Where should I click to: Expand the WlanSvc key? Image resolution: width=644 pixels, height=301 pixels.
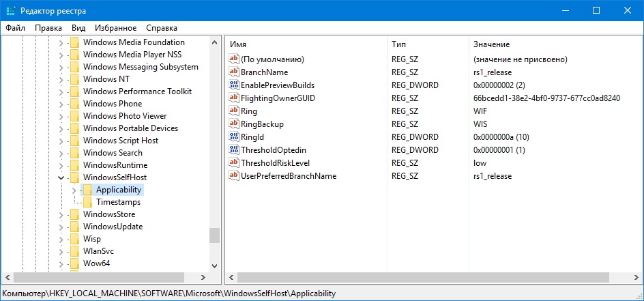[61, 251]
